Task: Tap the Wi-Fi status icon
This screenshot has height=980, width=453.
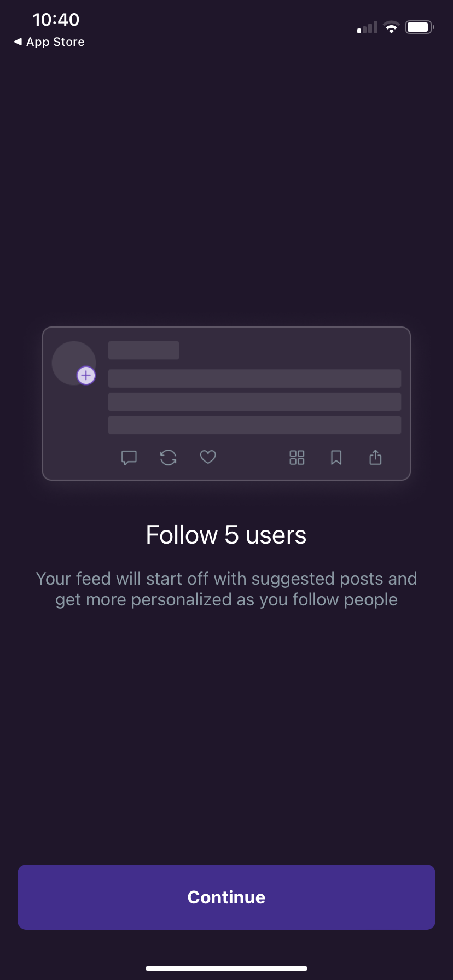Action: click(391, 27)
